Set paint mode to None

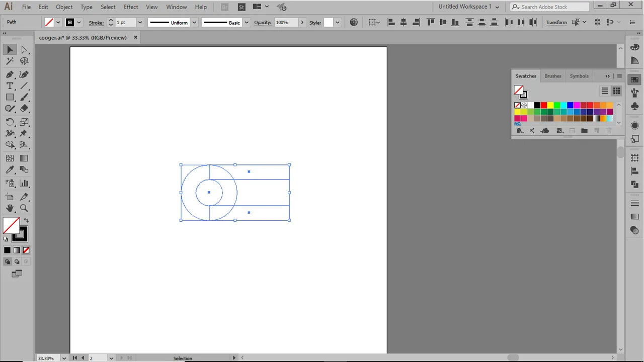(26, 250)
